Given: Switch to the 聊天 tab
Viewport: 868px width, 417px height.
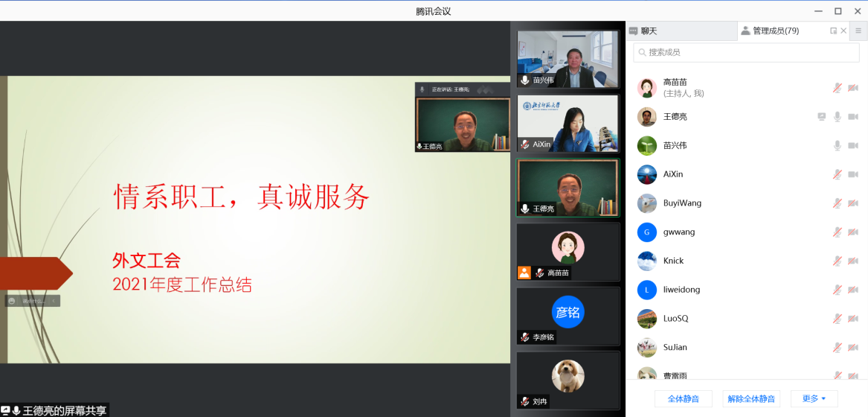Looking at the screenshot, I should click(643, 31).
